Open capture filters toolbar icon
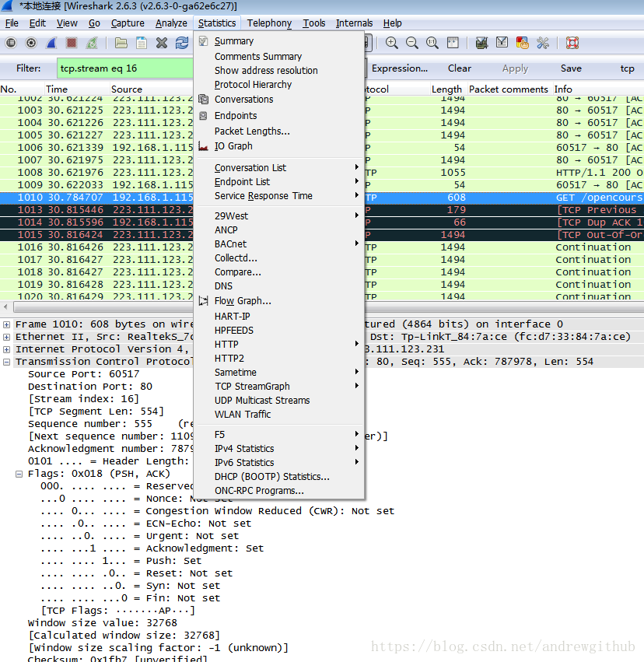The width and height of the screenshot is (644, 662). (481, 43)
